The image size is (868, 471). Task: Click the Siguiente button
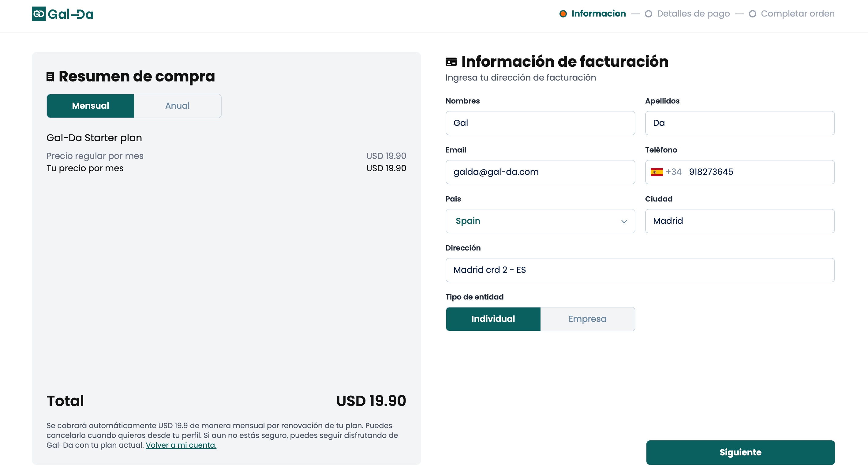[740, 452]
